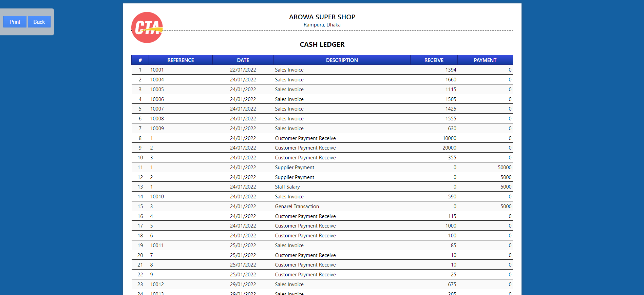Select the REFERENCE column header
This screenshot has height=295, width=644.
coord(181,60)
